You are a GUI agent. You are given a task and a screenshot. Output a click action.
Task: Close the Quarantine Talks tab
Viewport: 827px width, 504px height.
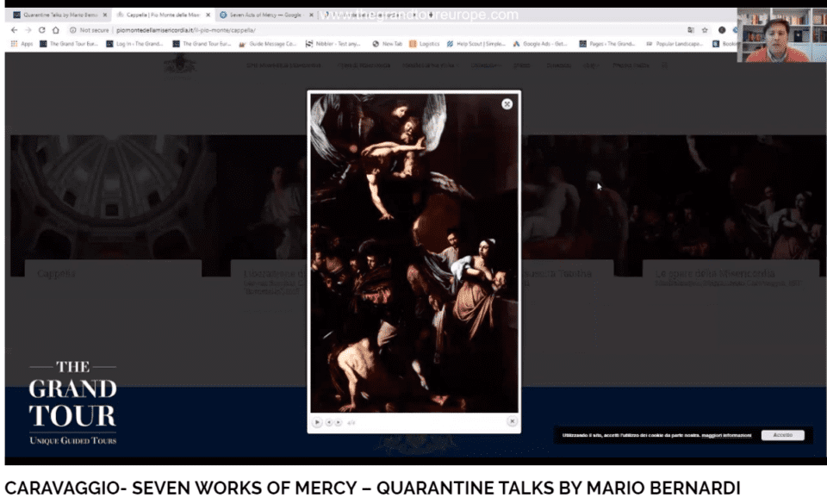pyautogui.click(x=104, y=15)
